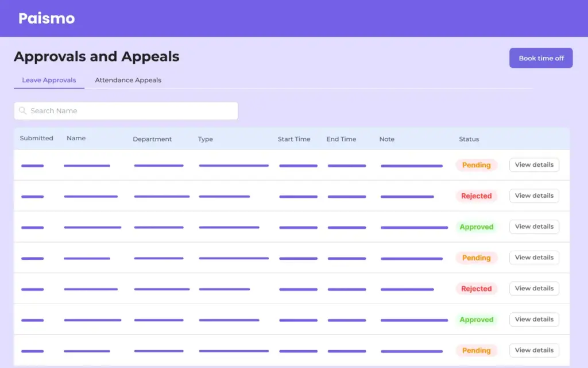Sort the table by the Name column
Image resolution: width=588 pixels, height=368 pixels.
point(76,139)
